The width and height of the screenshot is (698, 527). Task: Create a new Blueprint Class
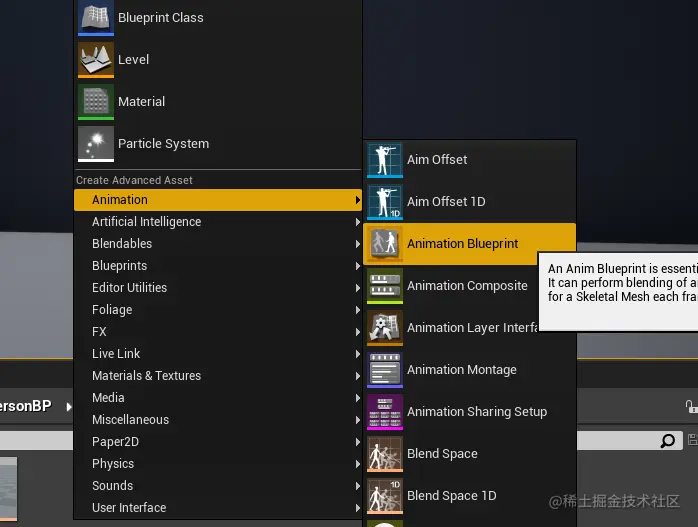point(219,18)
